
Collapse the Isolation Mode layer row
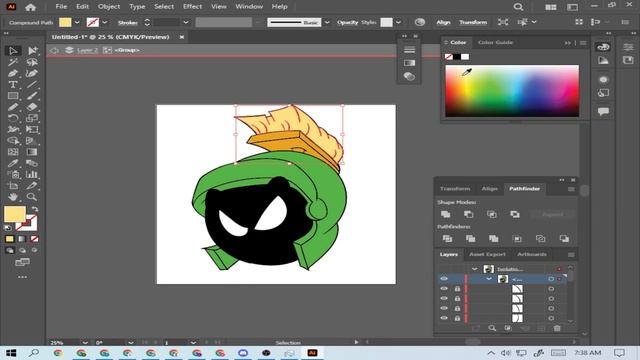pyautogui.click(x=474, y=269)
